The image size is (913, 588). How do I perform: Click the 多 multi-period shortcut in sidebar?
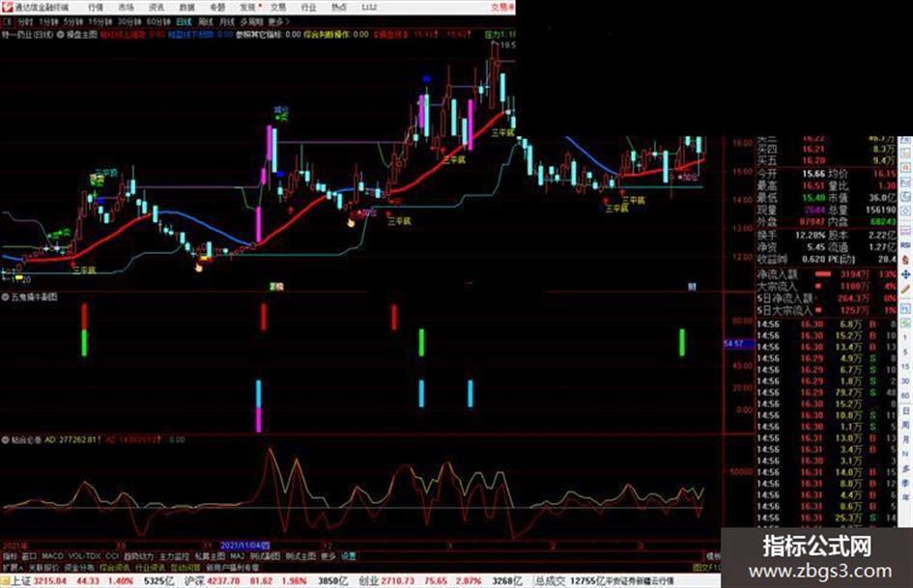pyautogui.click(x=905, y=469)
